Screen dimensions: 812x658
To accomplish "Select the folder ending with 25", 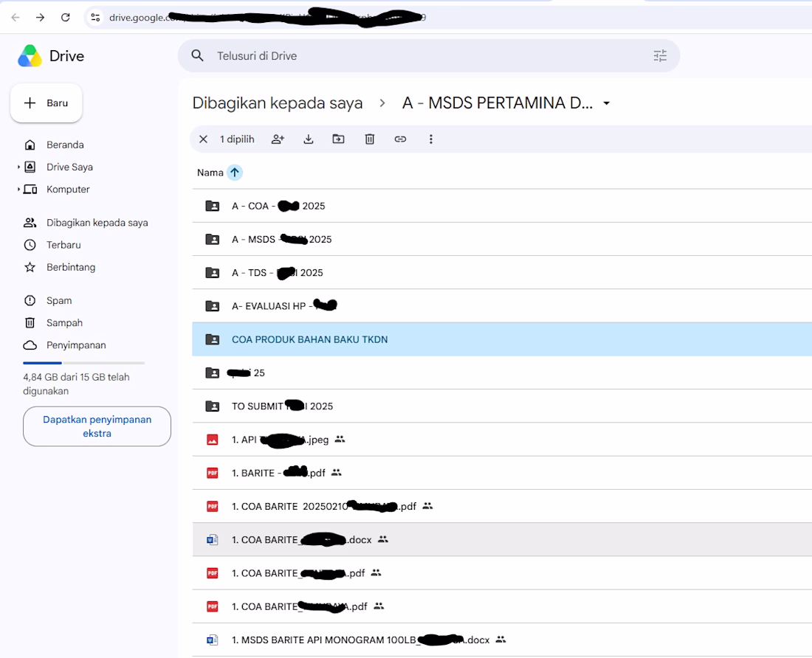I will [x=502, y=373].
